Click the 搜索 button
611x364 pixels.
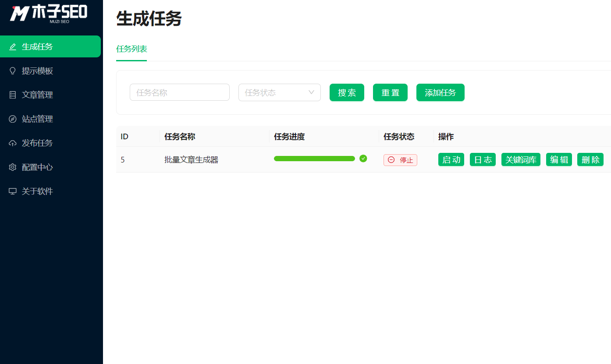coord(347,92)
